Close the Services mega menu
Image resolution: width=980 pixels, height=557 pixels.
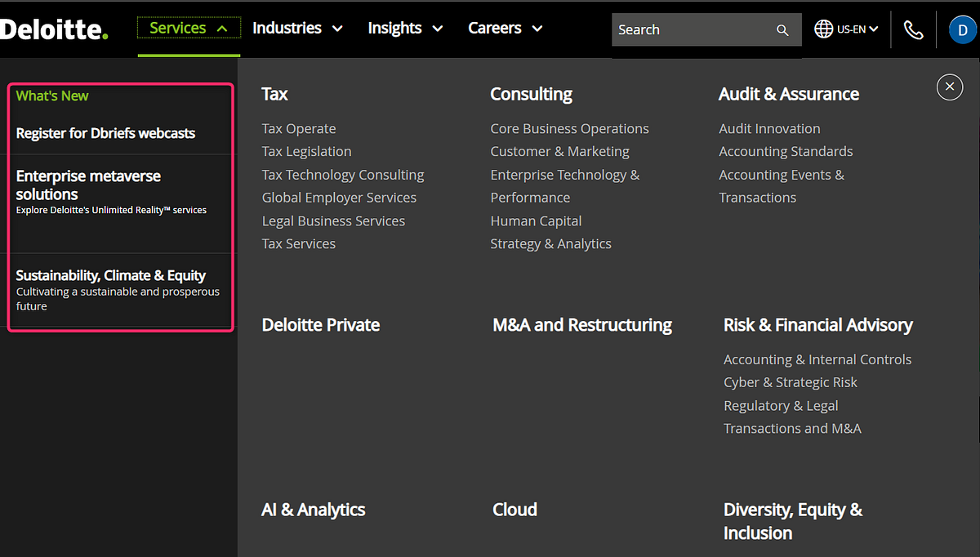(x=950, y=87)
